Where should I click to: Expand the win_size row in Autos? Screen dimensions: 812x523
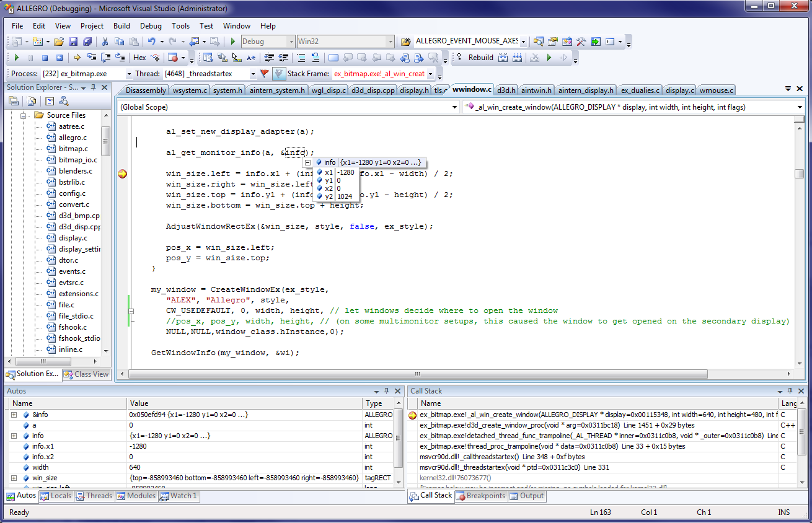point(14,478)
